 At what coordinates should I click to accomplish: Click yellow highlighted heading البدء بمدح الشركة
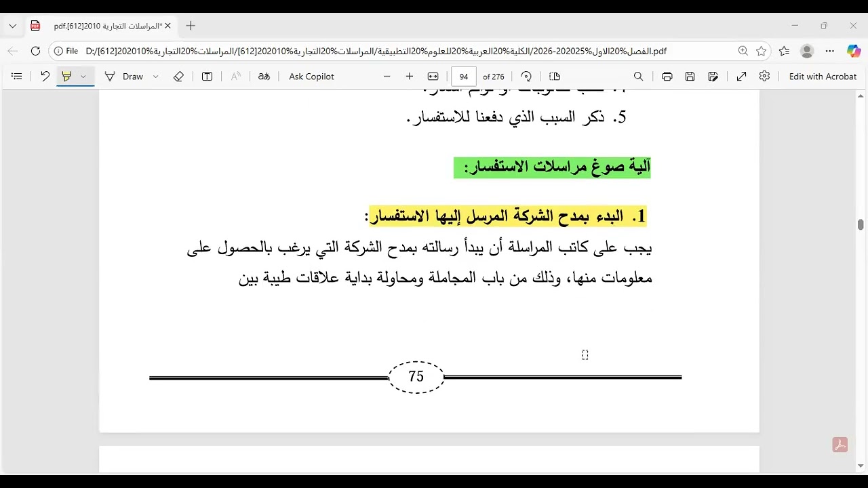[508, 216]
